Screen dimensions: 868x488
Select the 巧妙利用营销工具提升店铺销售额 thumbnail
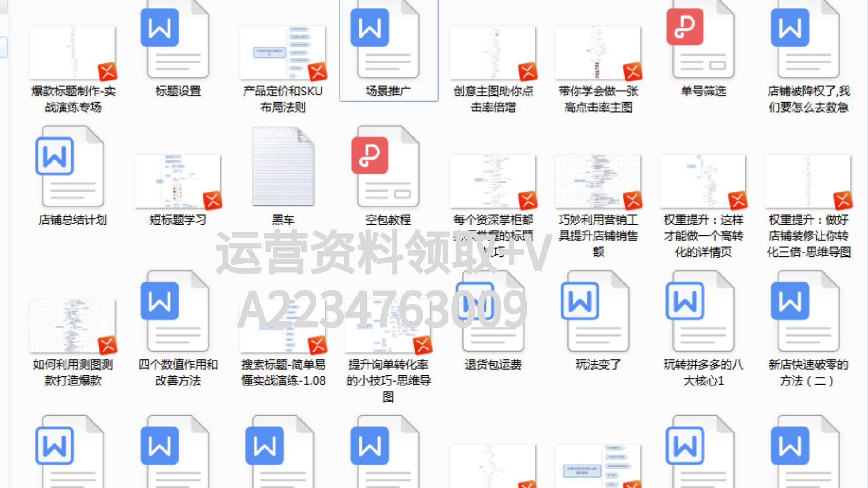pyautogui.click(x=598, y=182)
